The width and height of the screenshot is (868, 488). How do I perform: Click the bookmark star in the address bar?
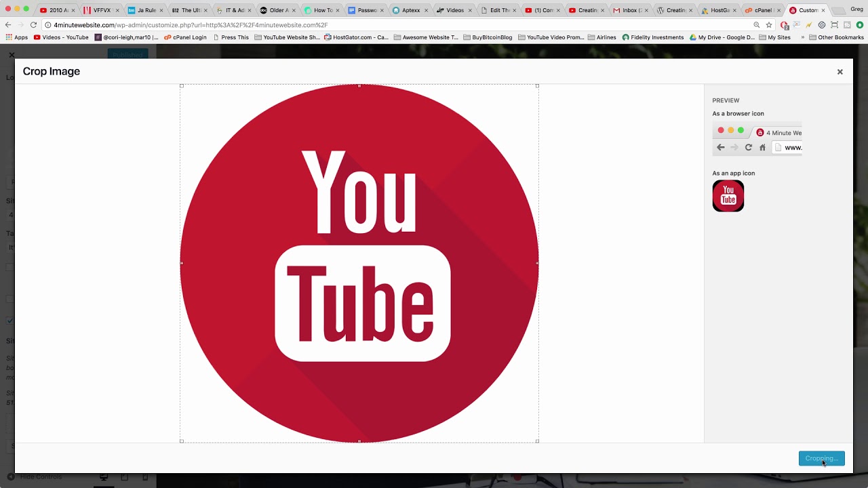[x=769, y=24]
